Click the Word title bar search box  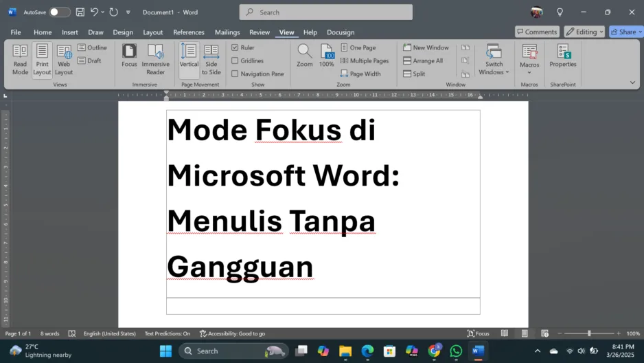[x=325, y=12]
